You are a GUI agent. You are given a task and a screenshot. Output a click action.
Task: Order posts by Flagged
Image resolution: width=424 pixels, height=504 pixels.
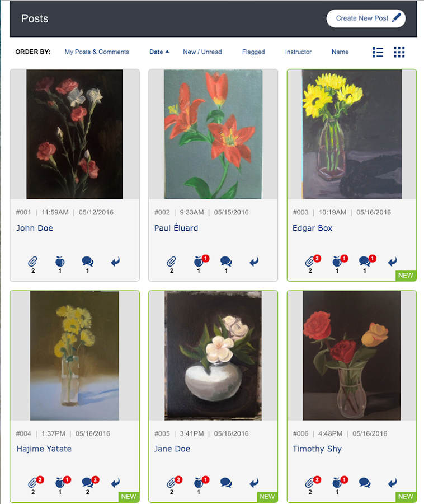click(253, 52)
